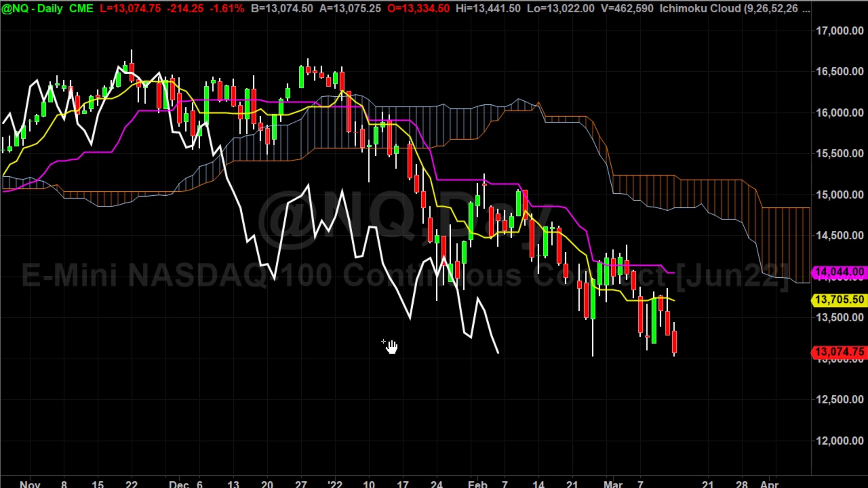The width and height of the screenshot is (868, 488).
Task: Click the 14,500.00 price axis label
Action: [840, 235]
